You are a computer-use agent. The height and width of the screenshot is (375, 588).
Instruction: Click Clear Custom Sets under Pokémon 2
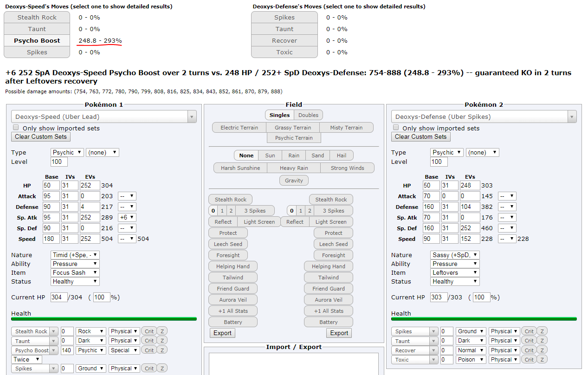click(420, 136)
